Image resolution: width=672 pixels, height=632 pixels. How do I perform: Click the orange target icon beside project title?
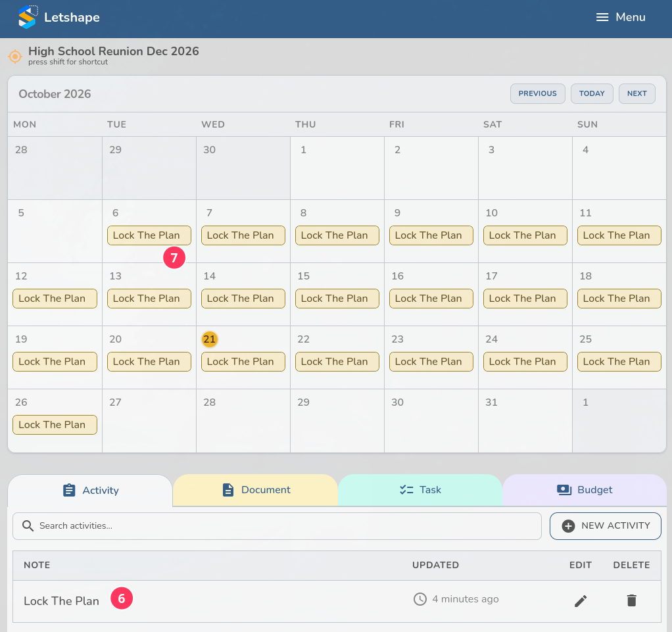[x=15, y=56]
